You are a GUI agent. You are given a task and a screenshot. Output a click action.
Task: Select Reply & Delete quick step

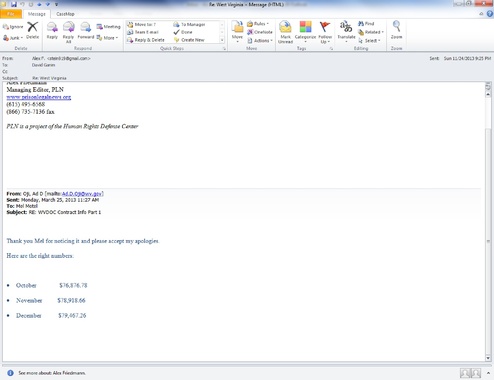(146, 40)
